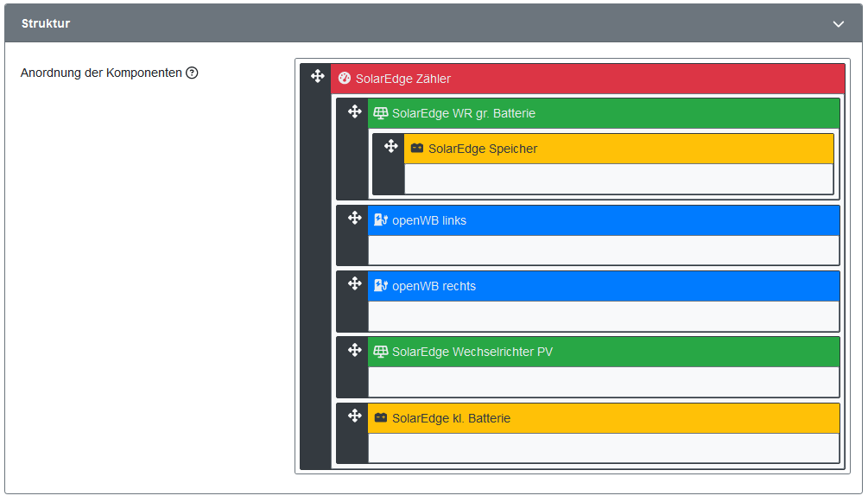
Task: Click the move handle for SolarEdge Speicher
Action: click(x=391, y=146)
